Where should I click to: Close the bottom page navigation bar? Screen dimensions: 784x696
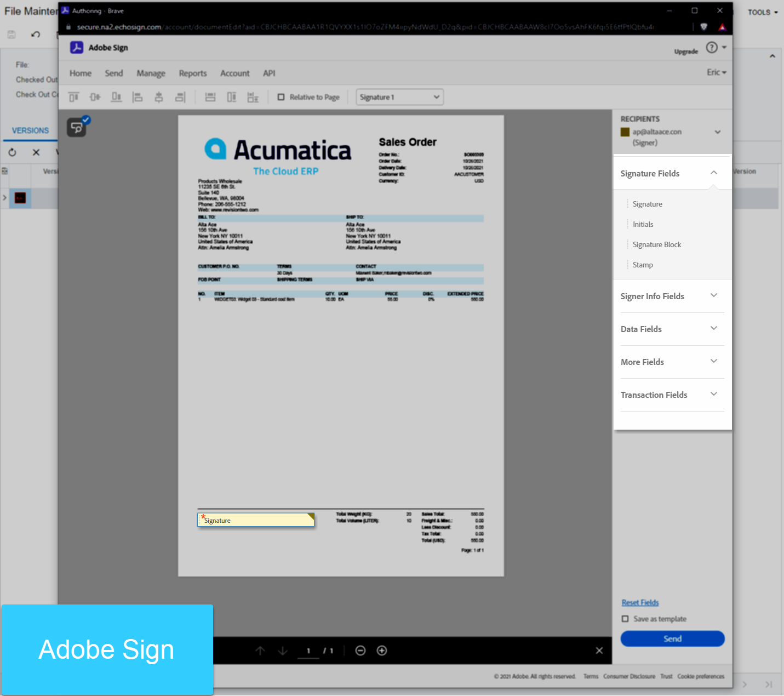(x=599, y=651)
